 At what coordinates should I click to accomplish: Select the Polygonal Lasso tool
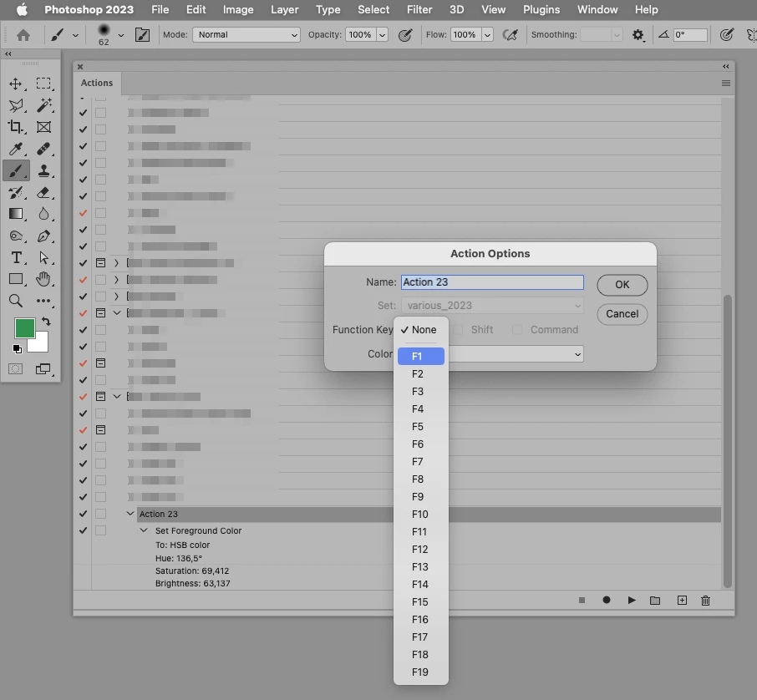(x=15, y=105)
